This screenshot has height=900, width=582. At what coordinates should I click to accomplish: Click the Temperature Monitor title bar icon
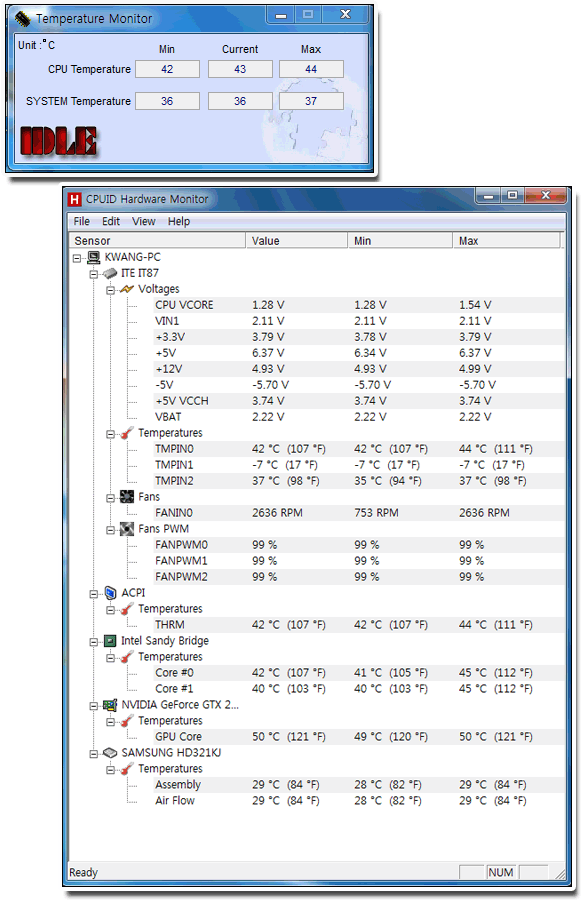22,19
